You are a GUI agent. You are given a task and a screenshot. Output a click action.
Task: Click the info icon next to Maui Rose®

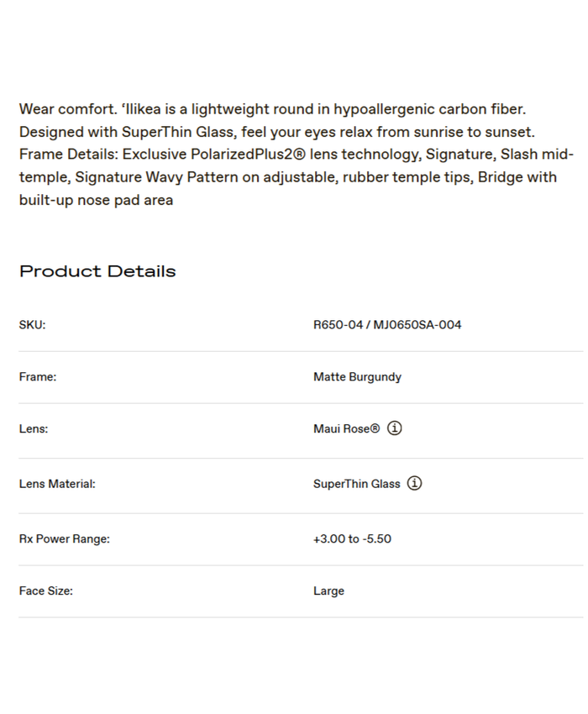pyautogui.click(x=395, y=428)
